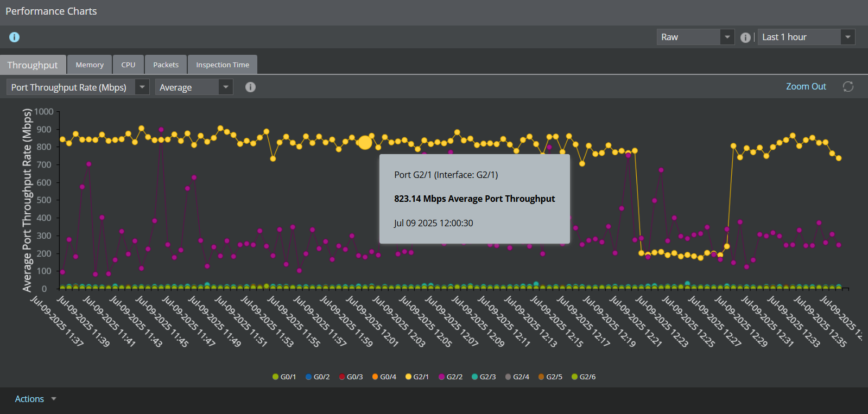The width and height of the screenshot is (868, 414).
Task: Click the Jul-09-2025 12:21 axis label
Action: click(x=635, y=321)
